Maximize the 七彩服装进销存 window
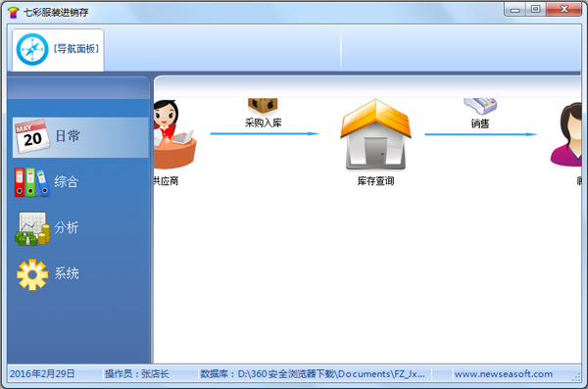Screen dimensions: 588x389 click(x=535, y=9)
